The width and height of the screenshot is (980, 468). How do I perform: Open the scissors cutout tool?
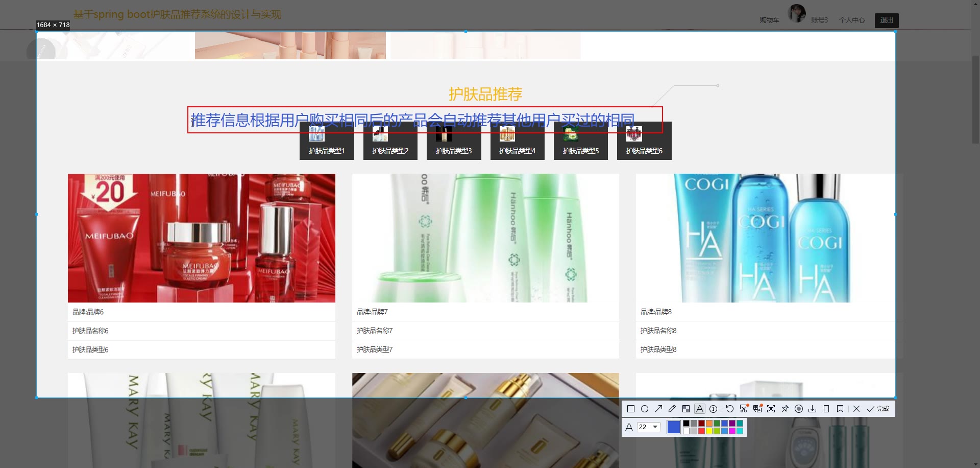744,409
